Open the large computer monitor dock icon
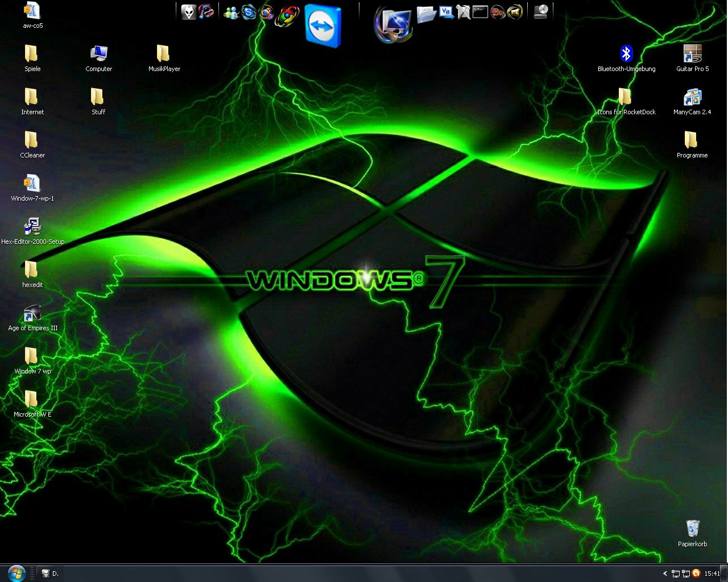The width and height of the screenshot is (728, 582). pyautogui.click(x=394, y=25)
